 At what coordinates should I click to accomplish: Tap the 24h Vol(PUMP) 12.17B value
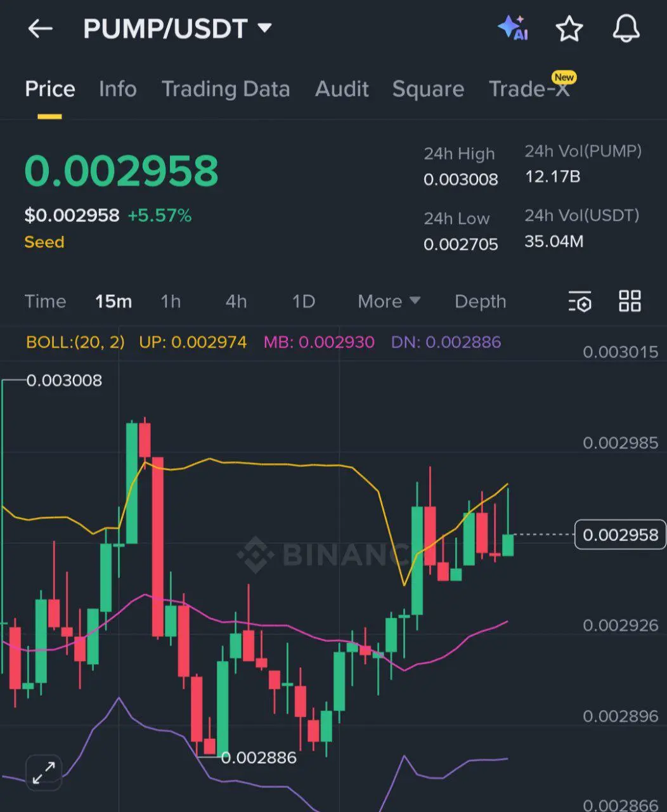(552, 176)
